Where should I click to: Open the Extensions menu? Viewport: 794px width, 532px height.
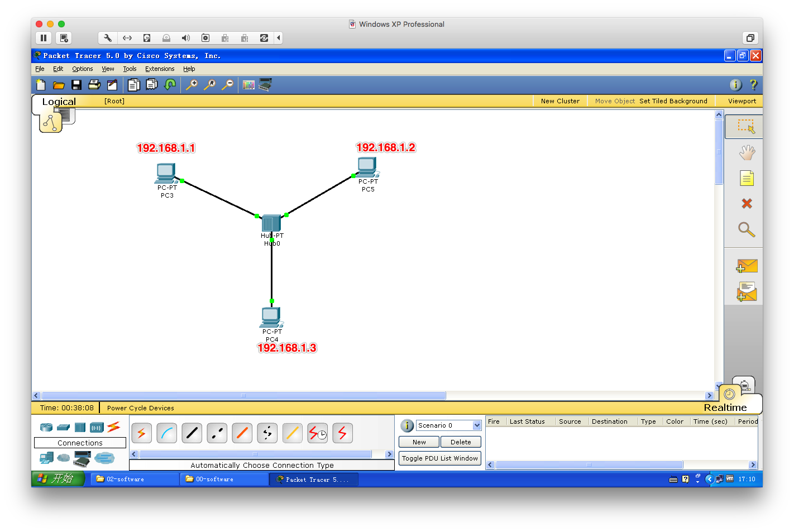click(x=160, y=69)
